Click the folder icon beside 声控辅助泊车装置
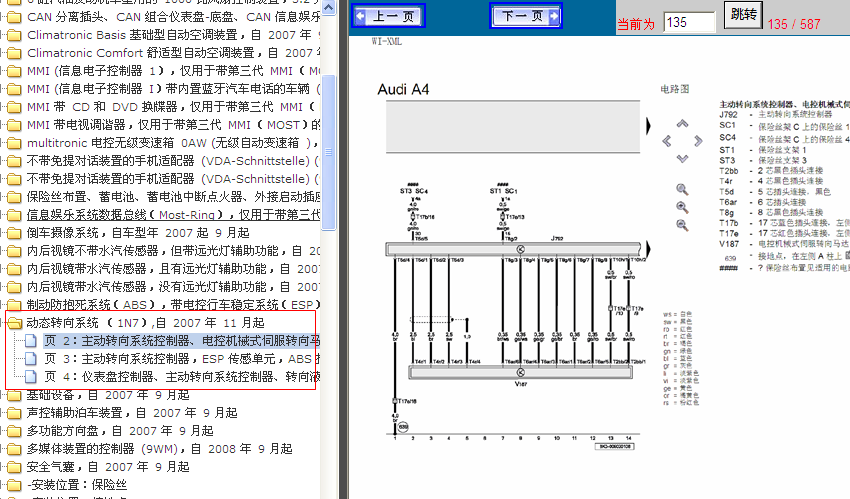This screenshot has width=850, height=499. click(x=15, y=413)
